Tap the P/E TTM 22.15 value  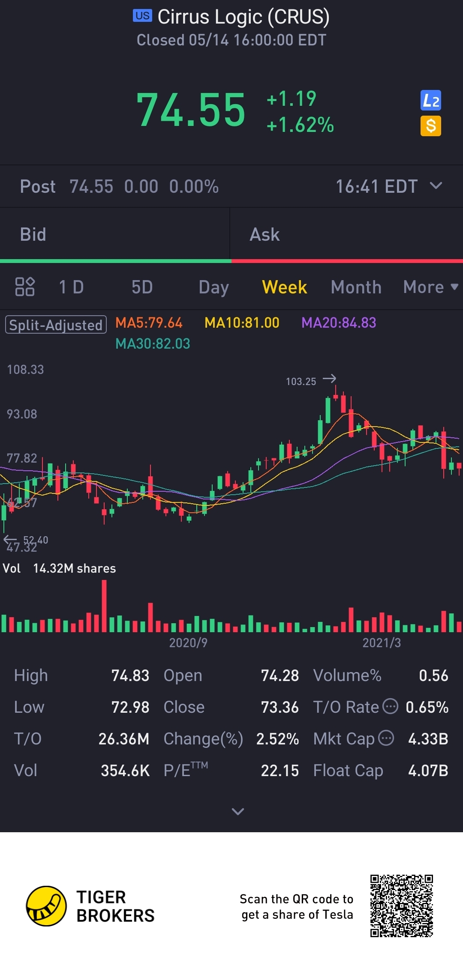pyautogui.click(x=280, y=771)
